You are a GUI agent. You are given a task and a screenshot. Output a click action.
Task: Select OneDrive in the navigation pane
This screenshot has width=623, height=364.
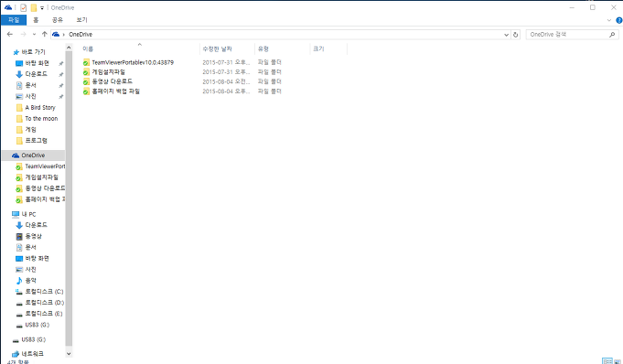33,155
